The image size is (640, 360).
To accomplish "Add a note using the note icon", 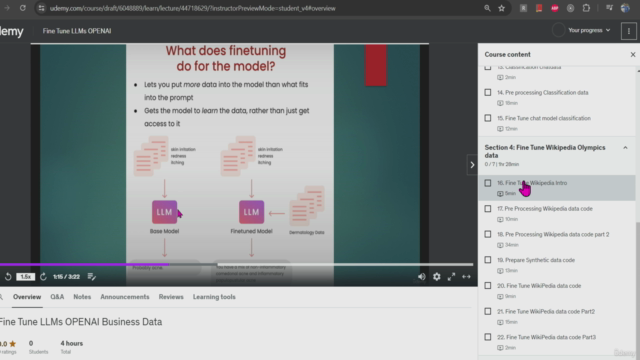I will [x=91, y=277].
